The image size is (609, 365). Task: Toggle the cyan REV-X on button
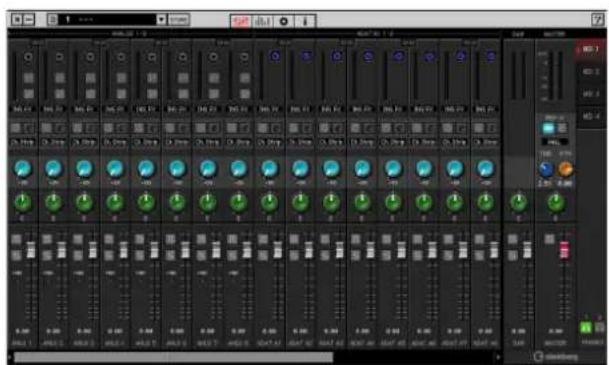point(548,128)
